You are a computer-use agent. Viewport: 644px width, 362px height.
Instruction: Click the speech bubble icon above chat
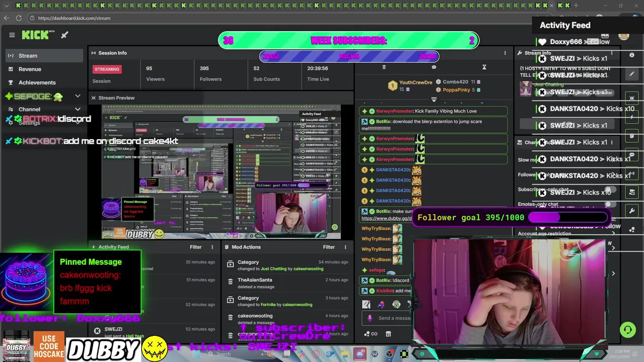tap(434, 67)
